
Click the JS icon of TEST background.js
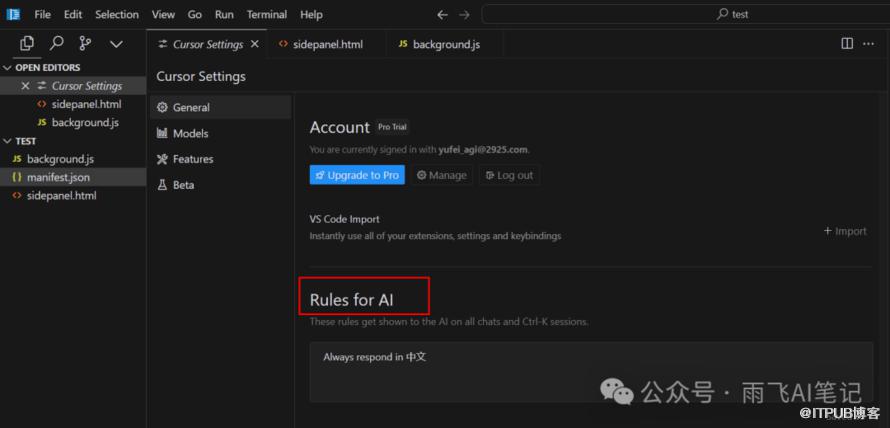(x=17, y=159)
